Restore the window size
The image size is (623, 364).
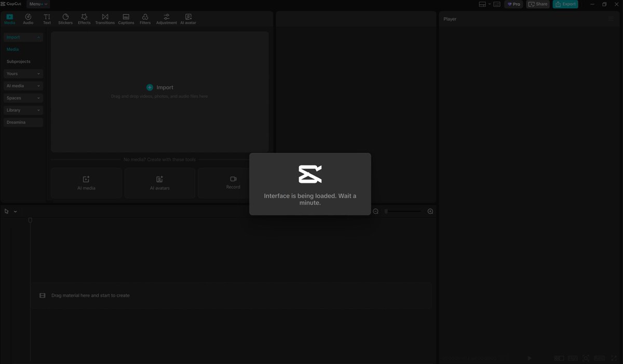604,4
